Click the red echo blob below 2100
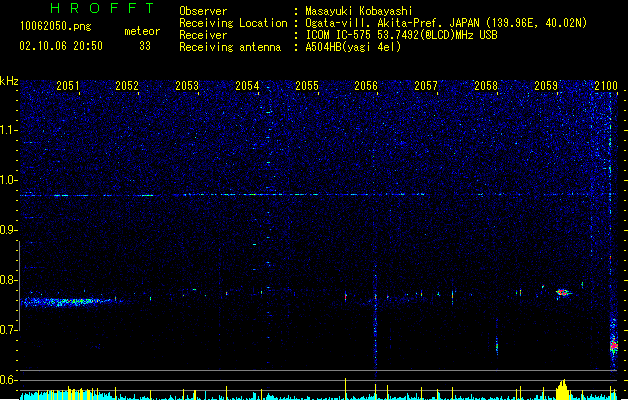The image size is (629, 400). click(613, 345)
